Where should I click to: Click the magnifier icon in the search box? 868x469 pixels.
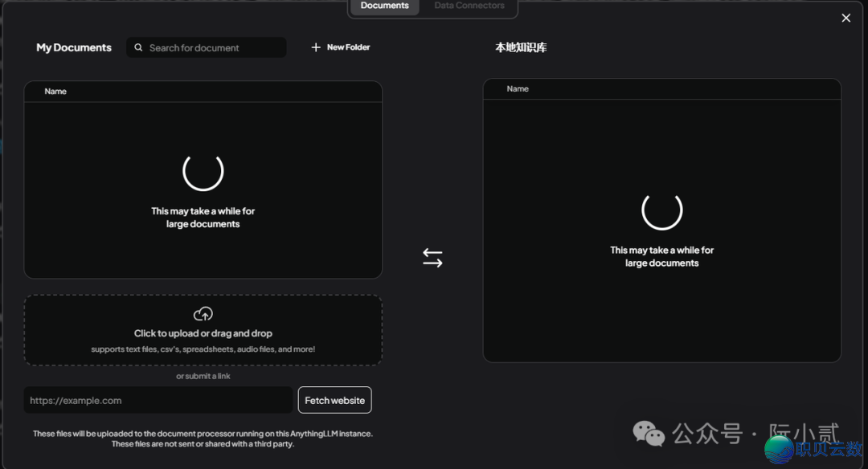click(139, 47)
